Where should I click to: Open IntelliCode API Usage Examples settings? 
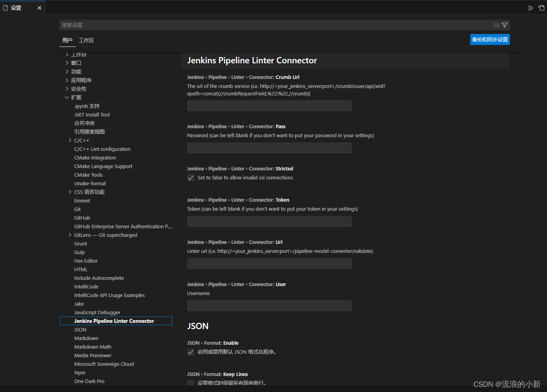[109, 295]
